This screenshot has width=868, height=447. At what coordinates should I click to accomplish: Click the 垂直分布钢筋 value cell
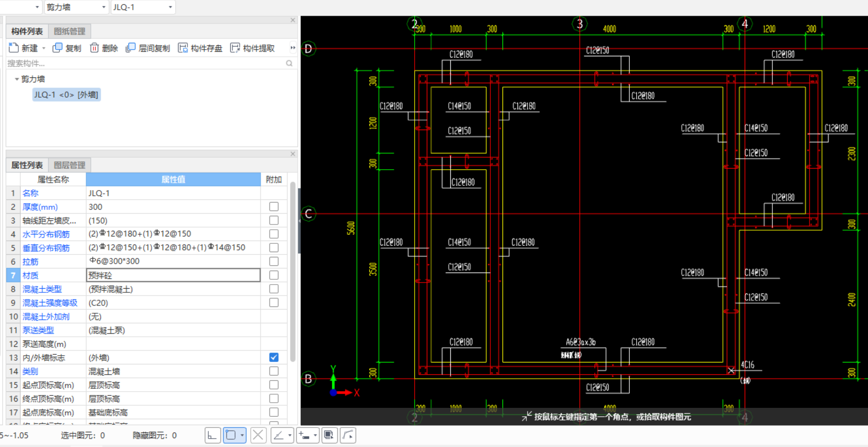(173, 248)
